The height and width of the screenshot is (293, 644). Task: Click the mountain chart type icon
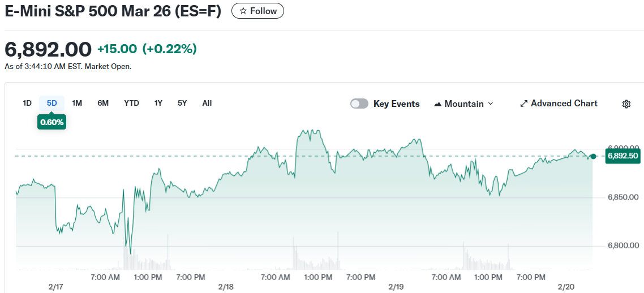pos(438,104)
